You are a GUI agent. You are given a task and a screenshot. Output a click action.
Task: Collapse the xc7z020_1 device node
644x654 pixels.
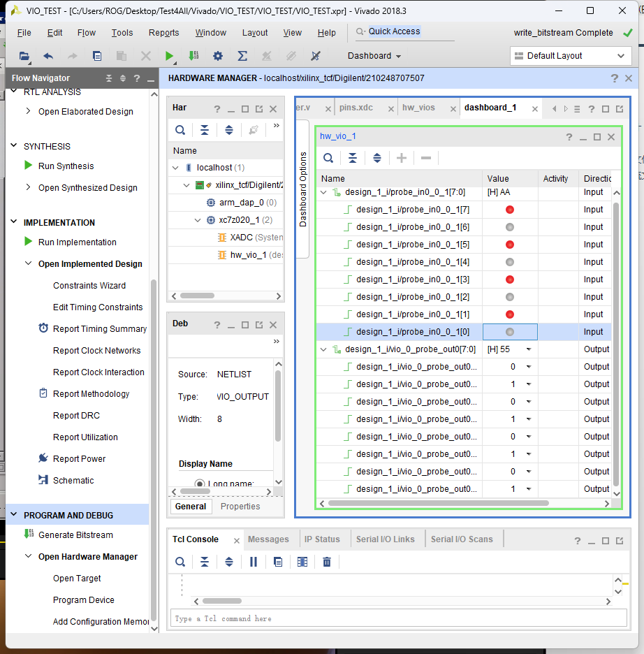(198, 220)
